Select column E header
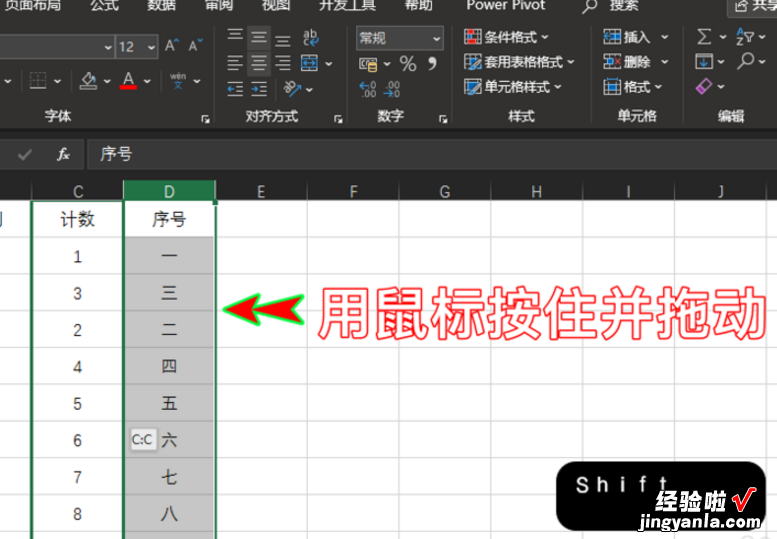The width and height of the screenshot is (777, 539). coord(261,191)
